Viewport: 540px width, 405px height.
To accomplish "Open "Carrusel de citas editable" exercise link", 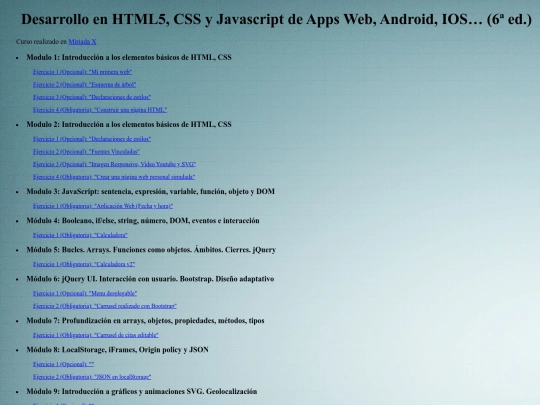I will click(96, 335).
